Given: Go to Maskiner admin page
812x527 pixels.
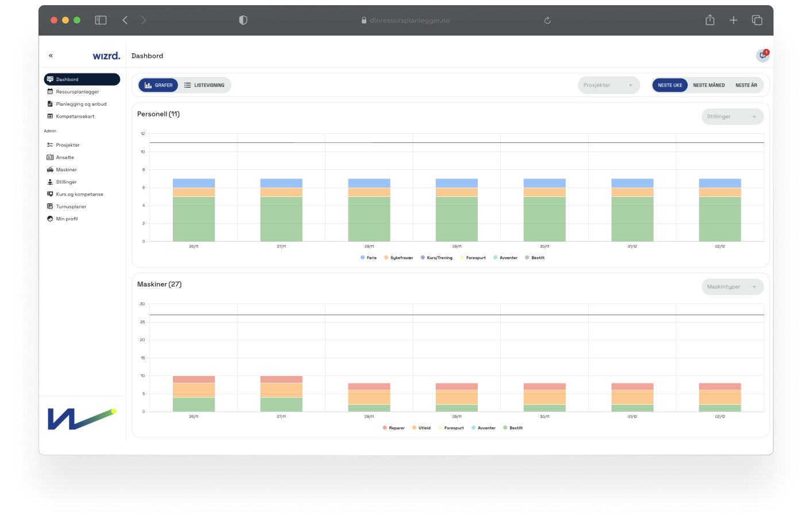Looking at the screenshot, I should (82, 170).
